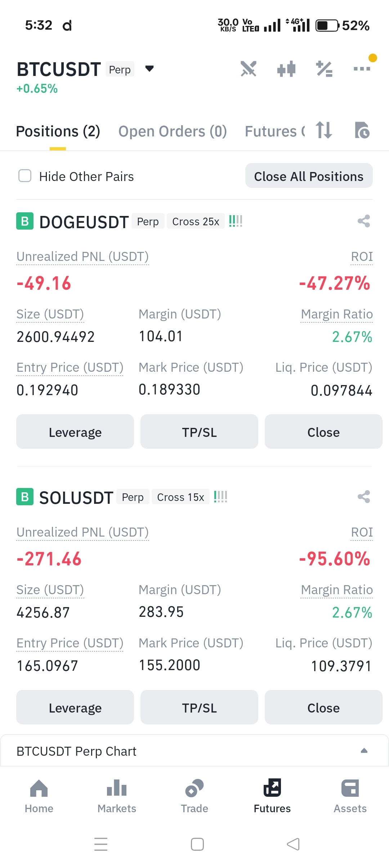Image resolution: width=389 pixels, height=868 pixels.
Task: Share the SOLUSDT position
Action: (364, 497)
